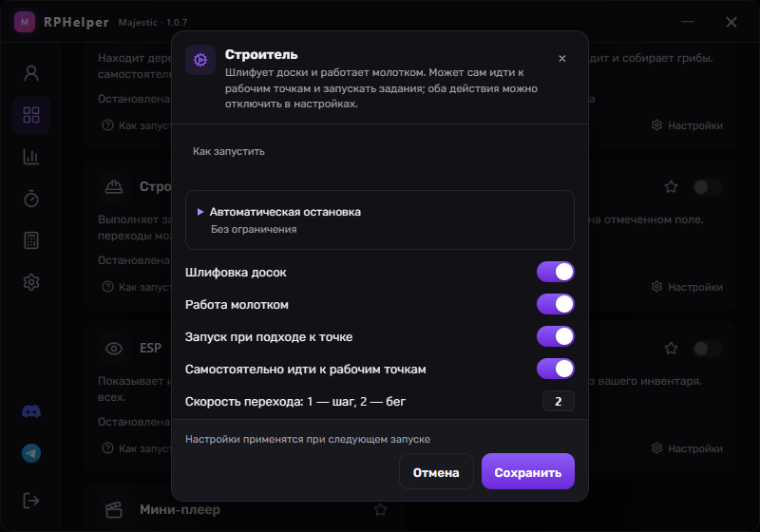Favorite the Строитель card with star icon

[x=672, y=186]
